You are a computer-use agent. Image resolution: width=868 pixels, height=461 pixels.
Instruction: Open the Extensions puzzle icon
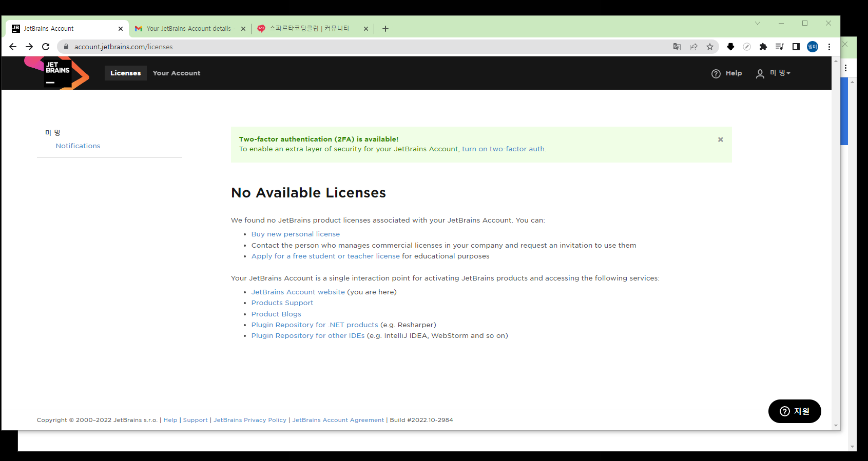(x=763, y=47)
